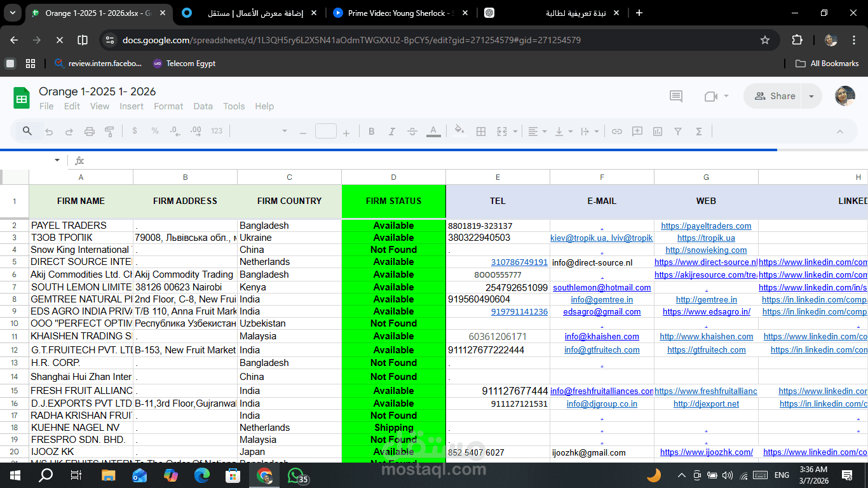
Task: Open the font family dropdown arrow
Action: 285,132
